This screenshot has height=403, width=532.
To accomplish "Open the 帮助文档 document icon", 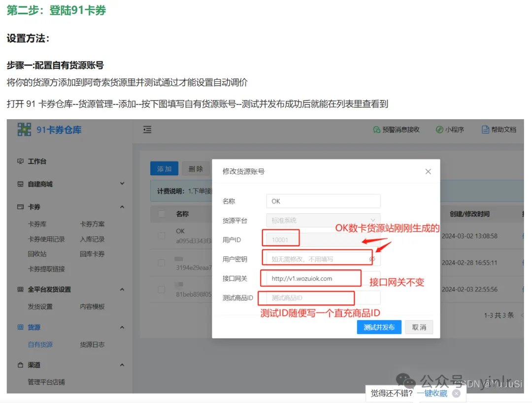I will pos(486,130).
